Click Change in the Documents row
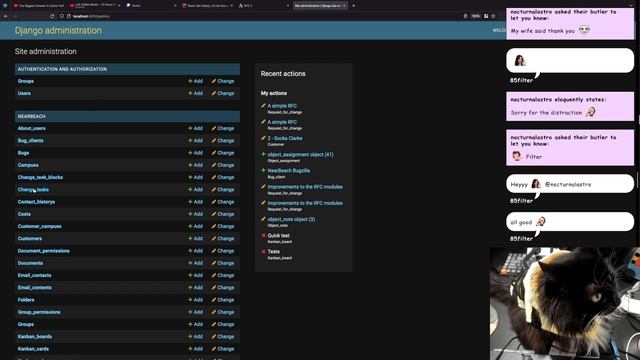 point(223,263)
